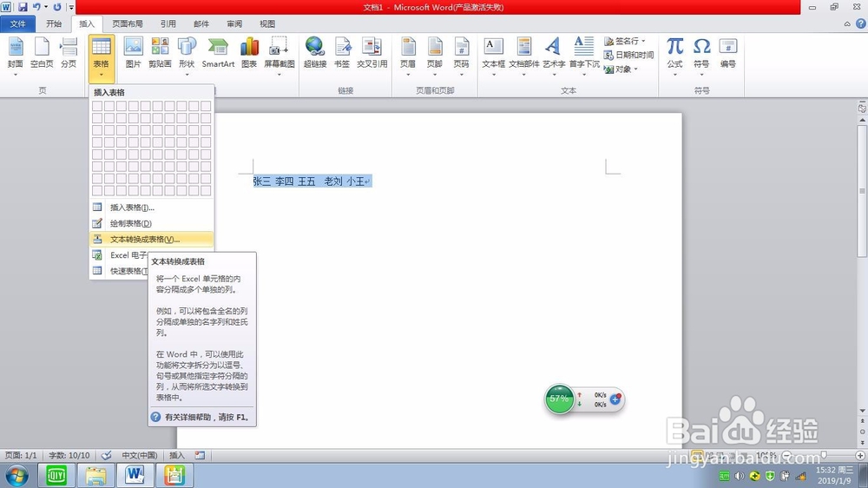Insert WordArt (艺术字)
The height and width of the screenshot is (488, 868).
coord(554,56)
